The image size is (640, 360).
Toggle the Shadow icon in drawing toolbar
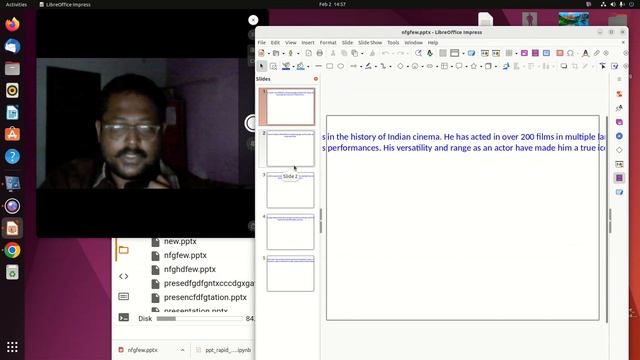point(564,66)
